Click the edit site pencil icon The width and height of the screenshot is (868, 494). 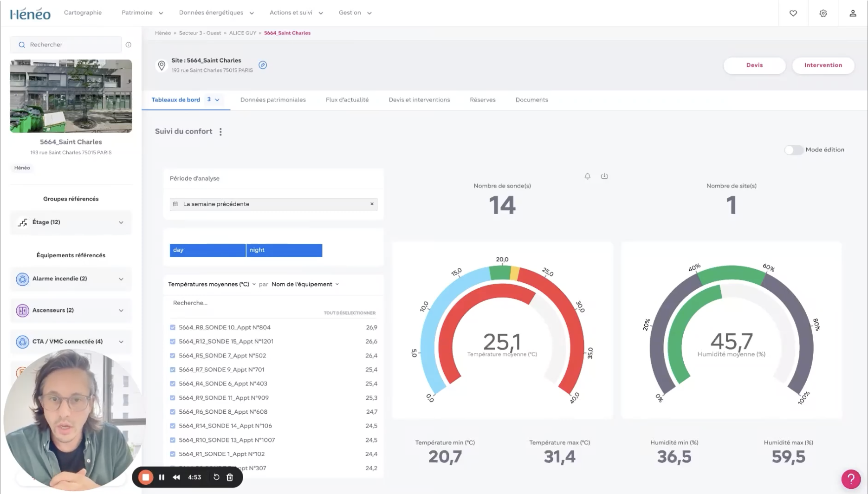tap(263, 65)
